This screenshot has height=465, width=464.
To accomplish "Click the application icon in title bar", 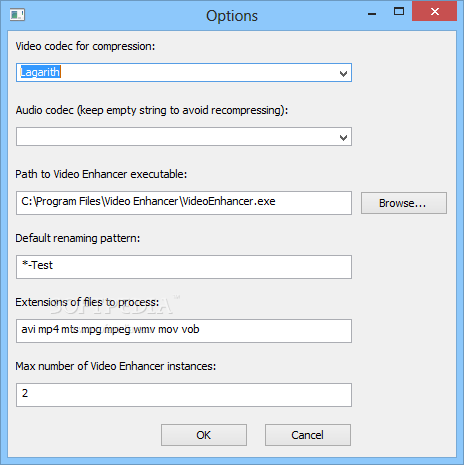I will (x=17, y=15).
